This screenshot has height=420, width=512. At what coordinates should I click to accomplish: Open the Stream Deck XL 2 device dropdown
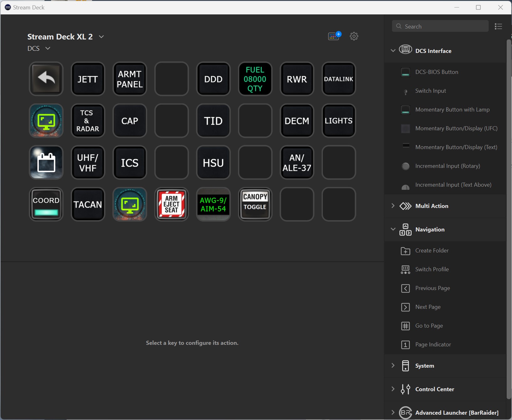[101, 37]
